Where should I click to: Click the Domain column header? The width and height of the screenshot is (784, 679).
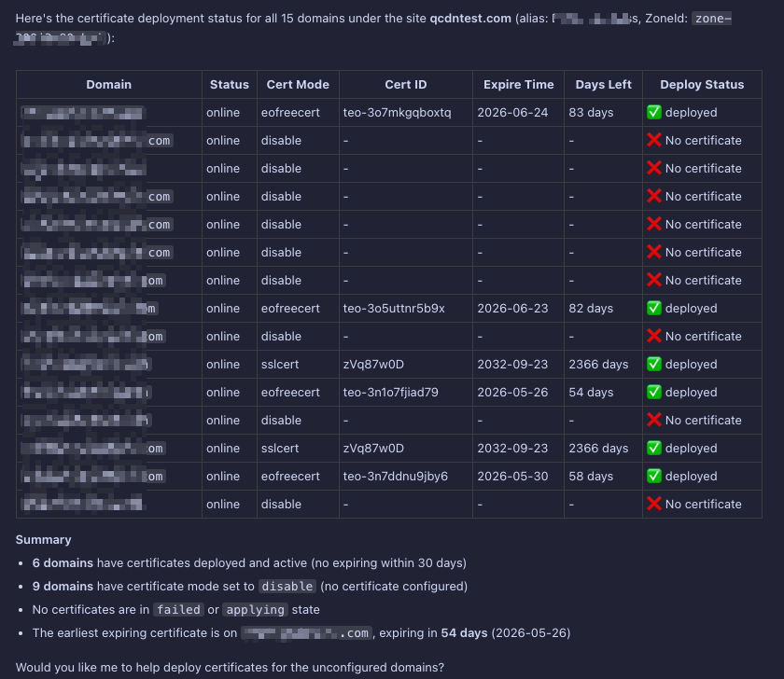(109, 85)
